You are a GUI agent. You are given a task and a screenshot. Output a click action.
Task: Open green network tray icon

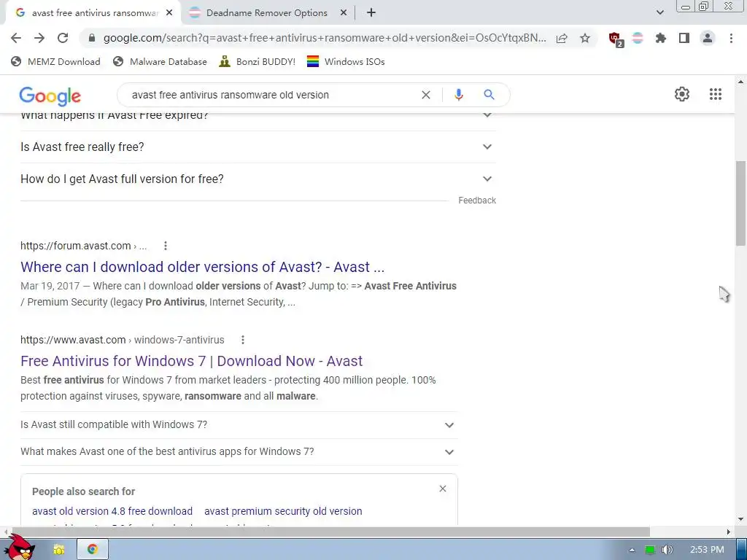tap(650, 550)
